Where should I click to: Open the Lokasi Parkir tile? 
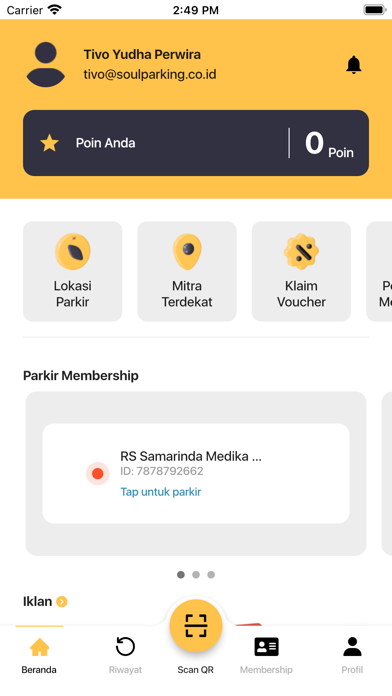[x=72, y=271]
